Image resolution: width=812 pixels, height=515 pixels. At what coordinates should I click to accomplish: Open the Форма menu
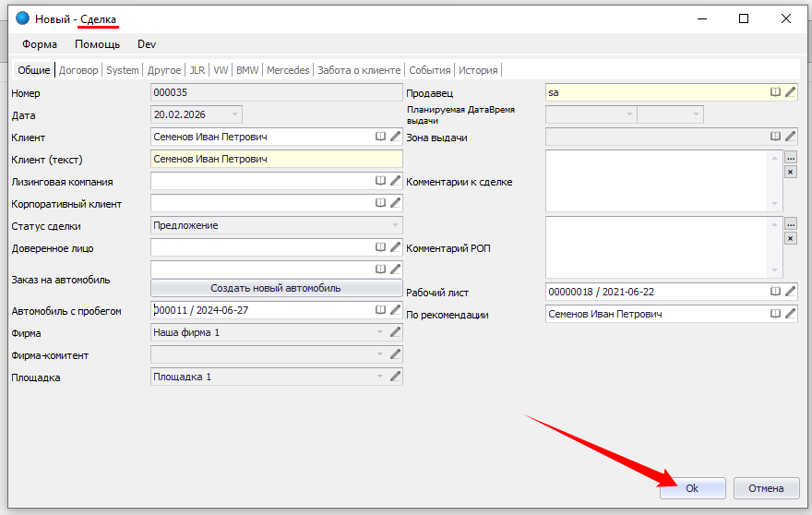pos(40,44)
